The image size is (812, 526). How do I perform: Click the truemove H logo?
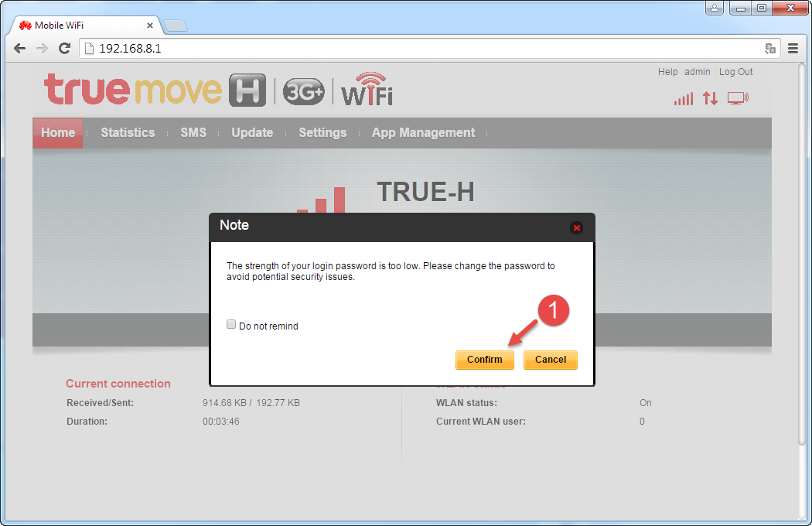[155, 89]
